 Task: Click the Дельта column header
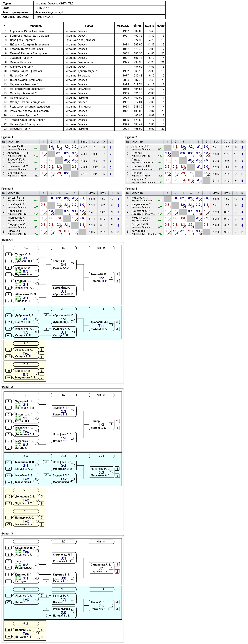click(x=150, y=25)
